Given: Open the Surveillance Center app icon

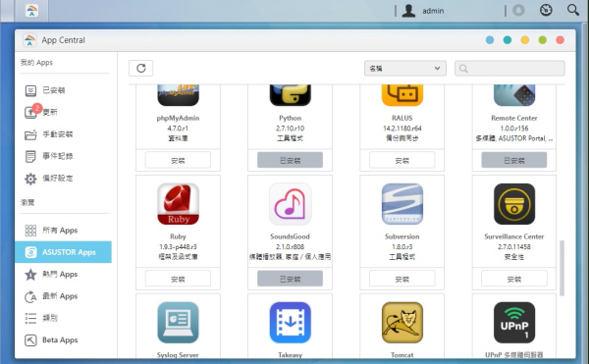Looking at the screenshot, I should pos(514,204).
